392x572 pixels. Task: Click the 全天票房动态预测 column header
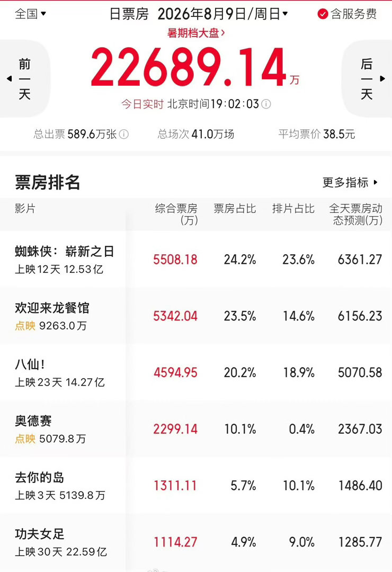click(356, 215)
